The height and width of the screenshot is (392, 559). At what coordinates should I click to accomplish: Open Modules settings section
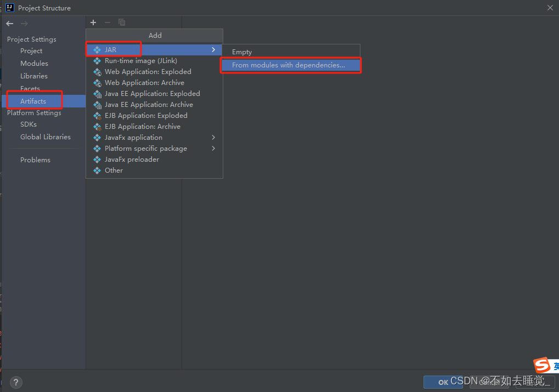coord(34,64)
